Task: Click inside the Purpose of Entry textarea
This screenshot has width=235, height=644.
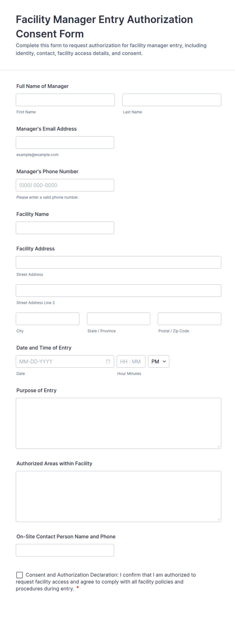Action: click(119, 423)
